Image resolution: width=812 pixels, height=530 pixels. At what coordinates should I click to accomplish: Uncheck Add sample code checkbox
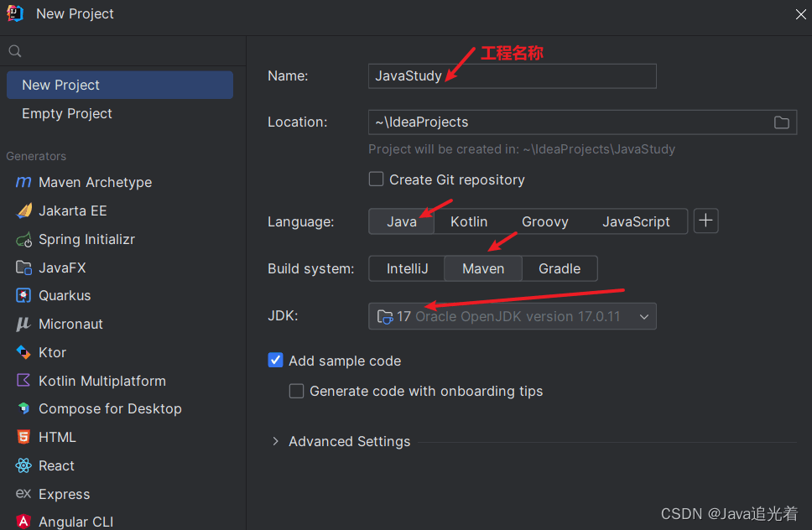pyautogui.click(x=276, y=361)
